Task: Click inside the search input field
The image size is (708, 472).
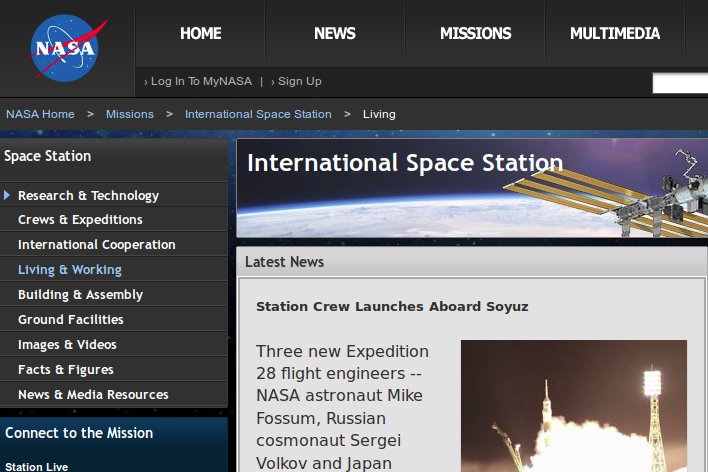Action: coord(680,84)
